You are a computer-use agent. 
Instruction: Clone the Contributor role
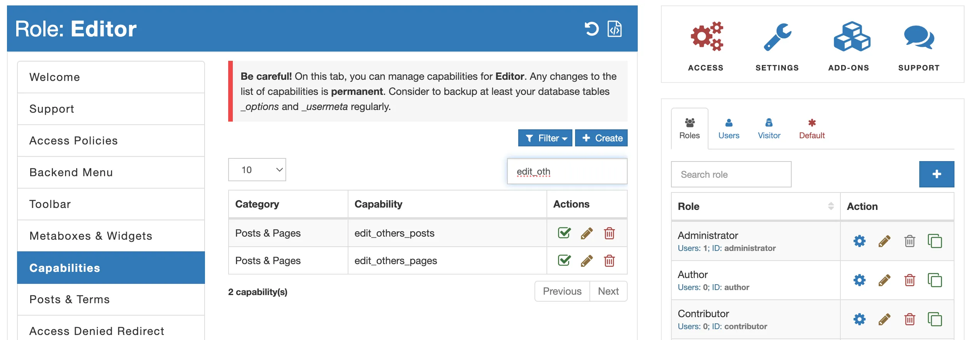point(935,319)
